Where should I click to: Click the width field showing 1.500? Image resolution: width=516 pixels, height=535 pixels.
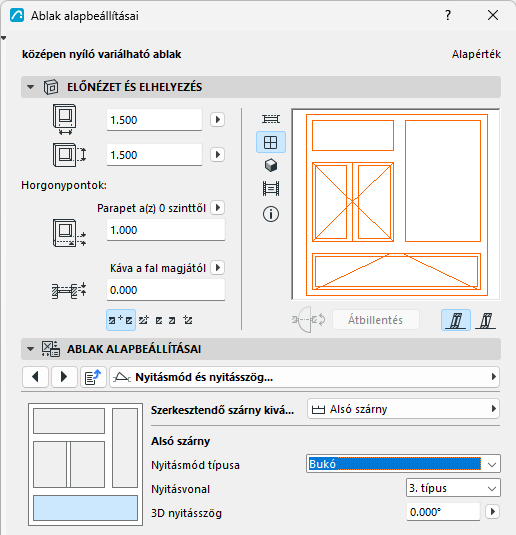154,120
